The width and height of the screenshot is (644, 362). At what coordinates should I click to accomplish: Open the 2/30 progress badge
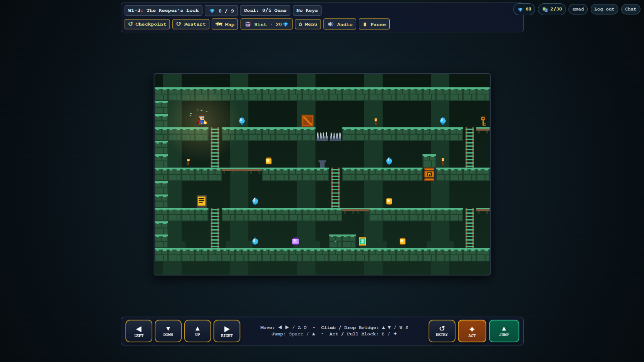pos(552,9)
